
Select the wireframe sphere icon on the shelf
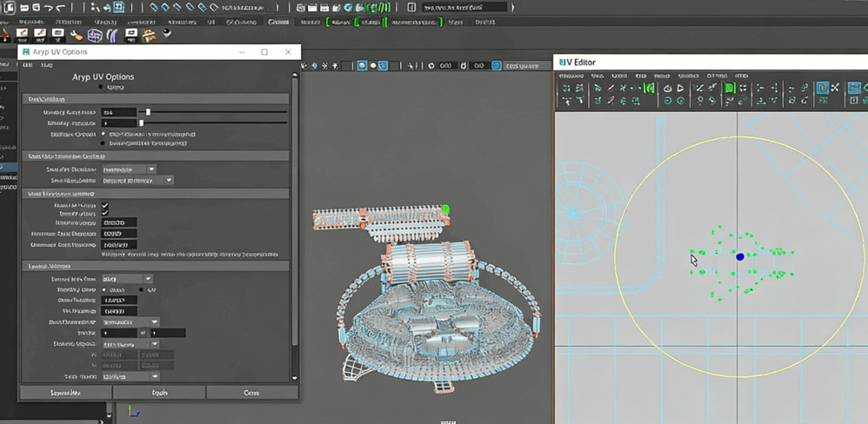[x=95, y=36]
